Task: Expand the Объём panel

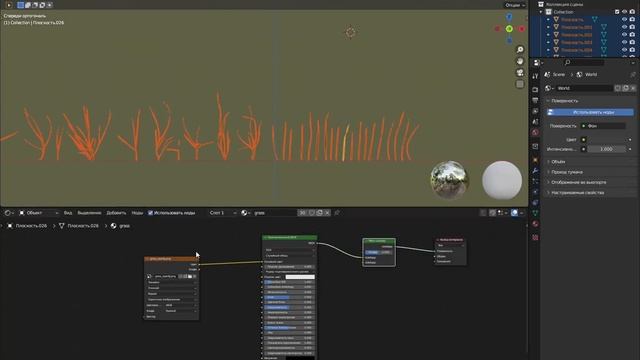Action: [558, 162]
